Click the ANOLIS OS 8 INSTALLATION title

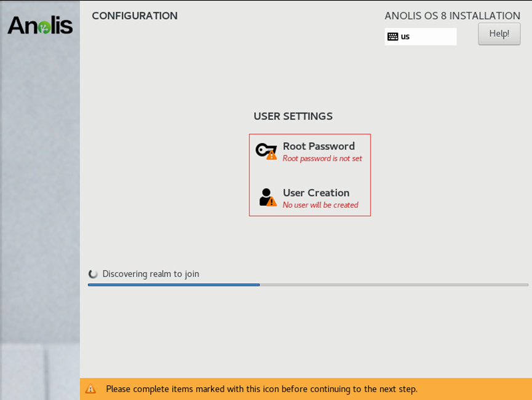click(452, 16)
